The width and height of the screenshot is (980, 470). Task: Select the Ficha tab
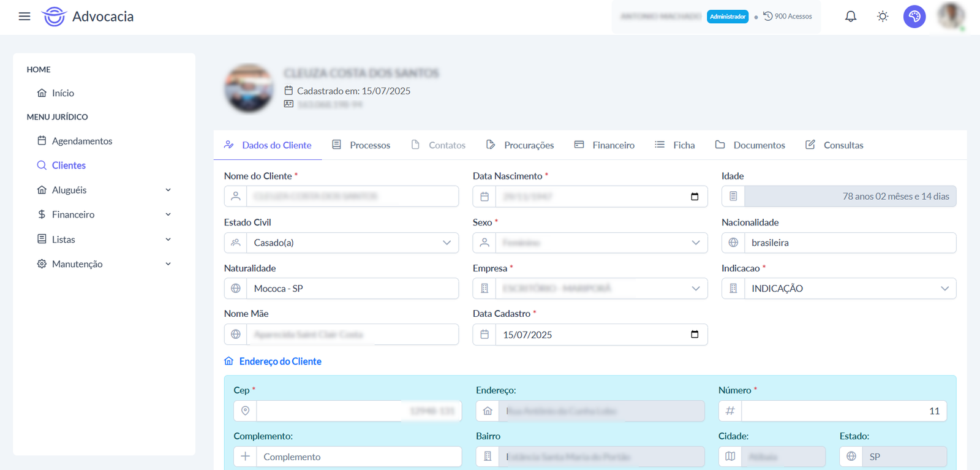[x=675, y=145]
